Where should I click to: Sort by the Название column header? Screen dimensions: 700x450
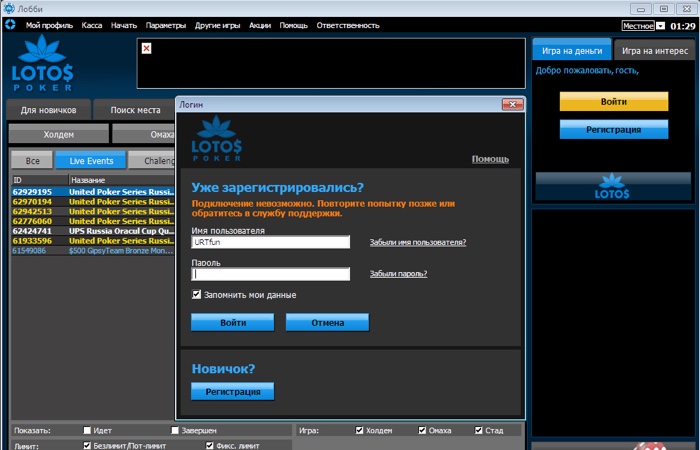click(122, 180)
